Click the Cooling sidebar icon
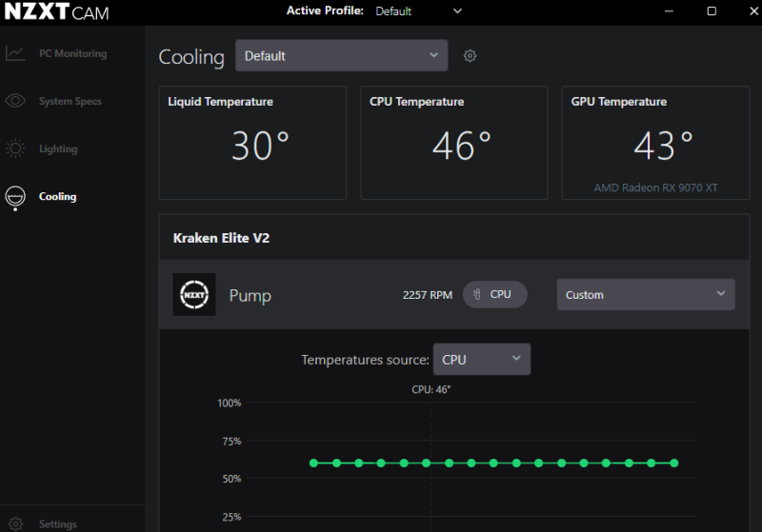This screenshot has width=762, height=532. tap(15, 197)
